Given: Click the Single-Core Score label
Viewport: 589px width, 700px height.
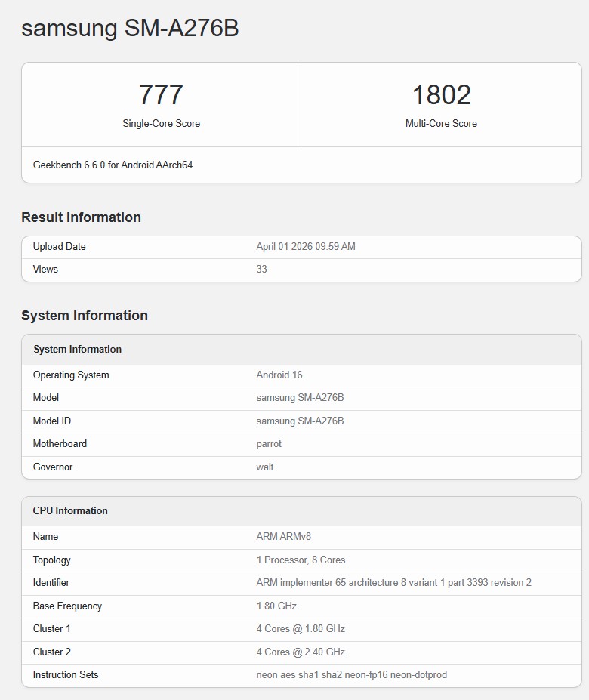Looking at the screenshot, I should click(161, 123).
